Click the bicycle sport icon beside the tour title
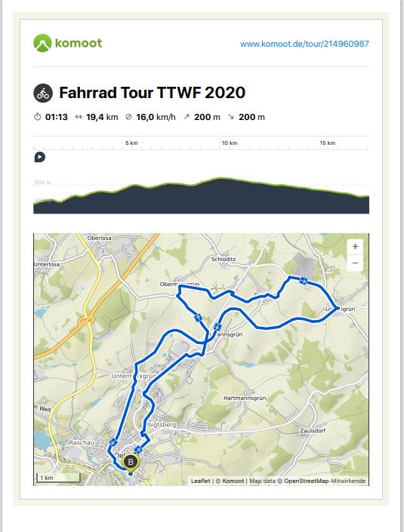This screenshot has height=532, width=404. [x=43, y=93]
